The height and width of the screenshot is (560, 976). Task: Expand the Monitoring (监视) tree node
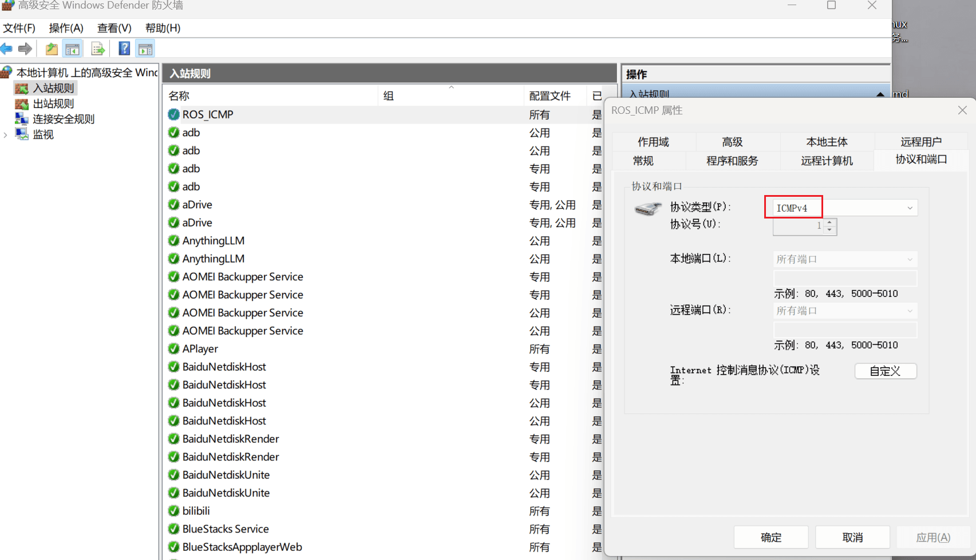point(6,135)
